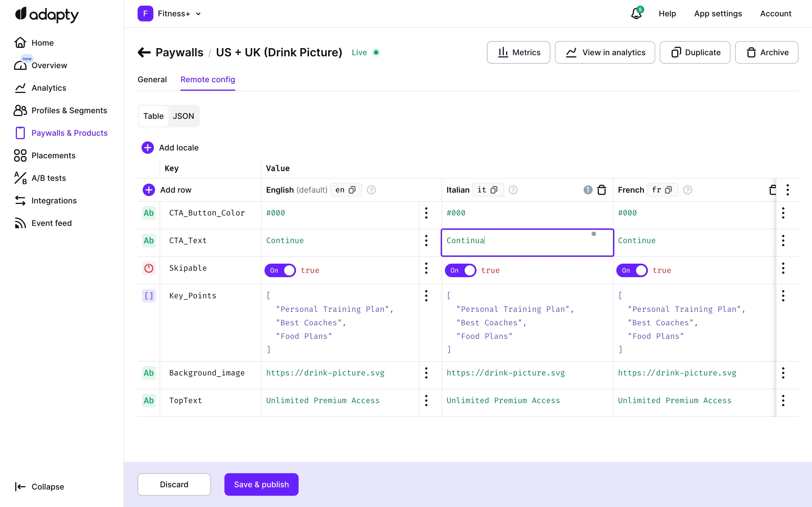The width and height of the screenshot is (812, 507).
Task: Copy the English locale code en
Action: [352, 190]
